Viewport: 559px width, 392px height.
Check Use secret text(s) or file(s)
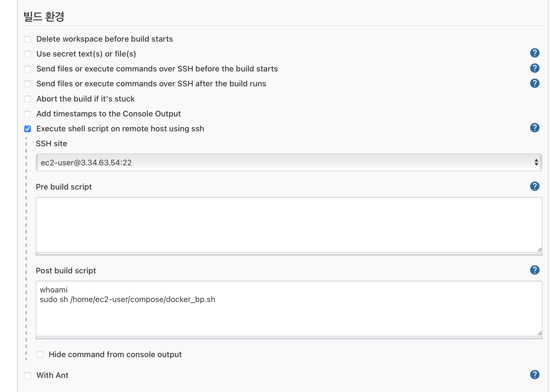(28, 54)
